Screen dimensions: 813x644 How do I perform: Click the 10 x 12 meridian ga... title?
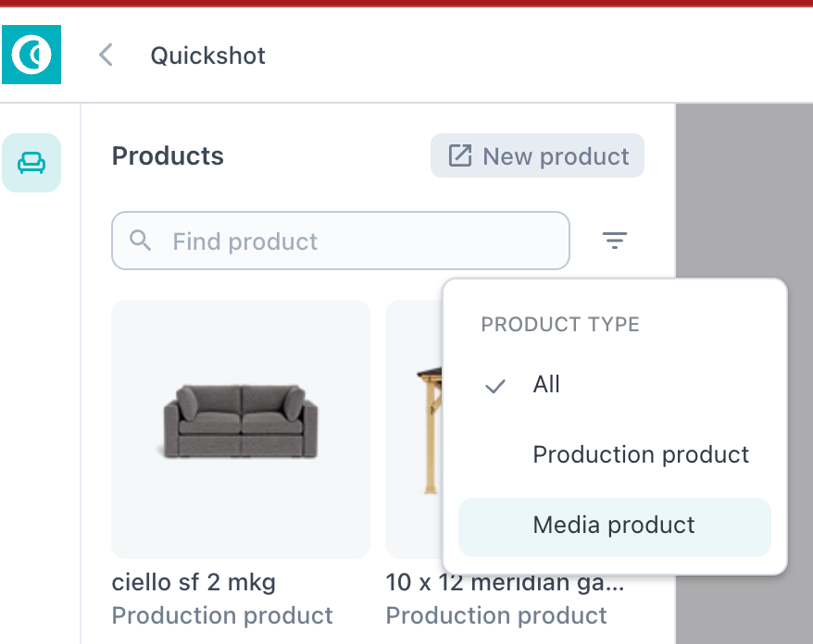[x=505, y=583]
